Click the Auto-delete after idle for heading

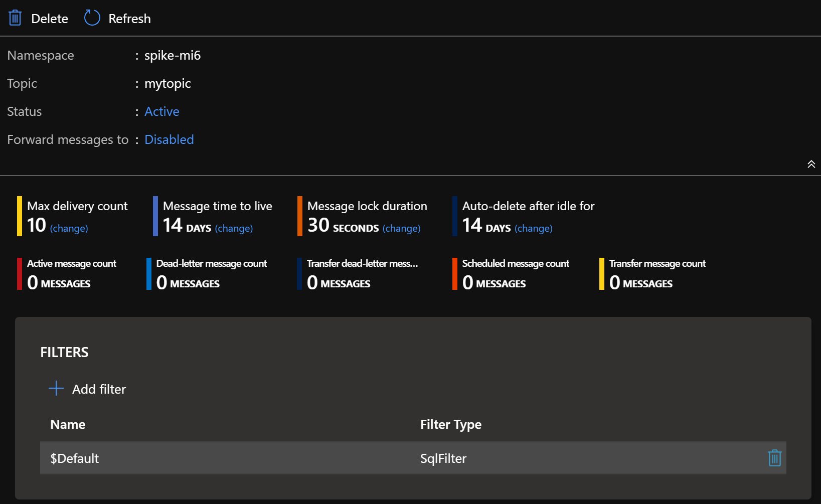(x=528, y=206)
